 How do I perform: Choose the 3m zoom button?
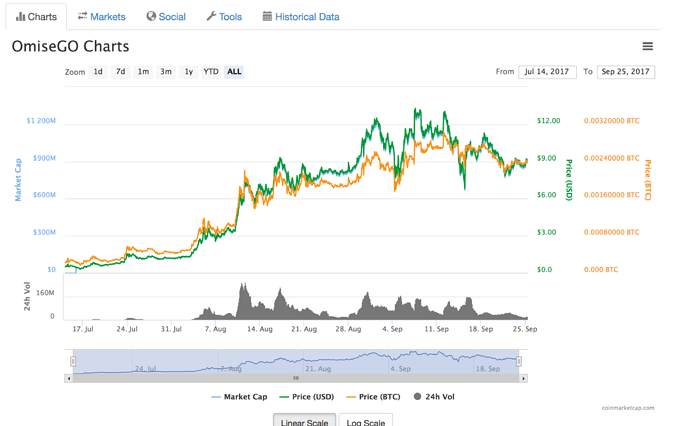(x=166, y=72)
